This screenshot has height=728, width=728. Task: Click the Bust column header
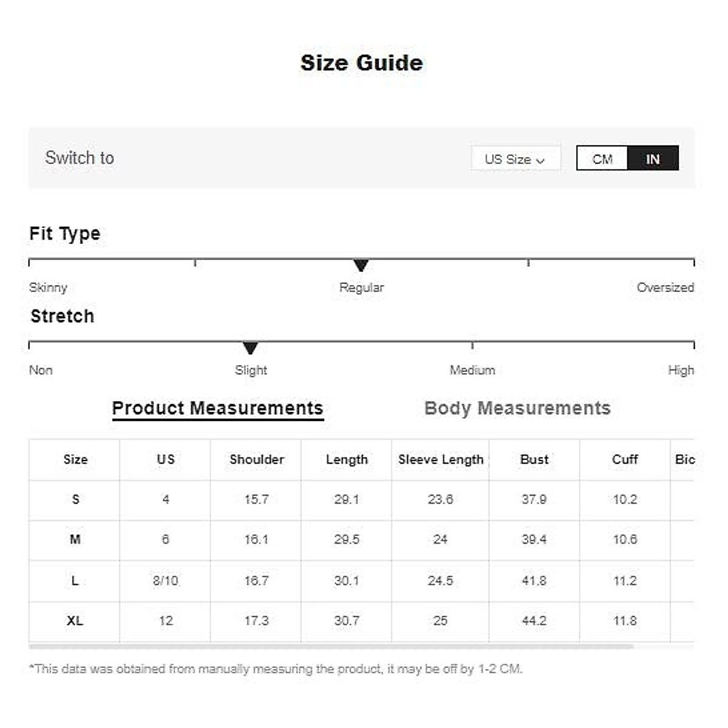click(534, 459)
